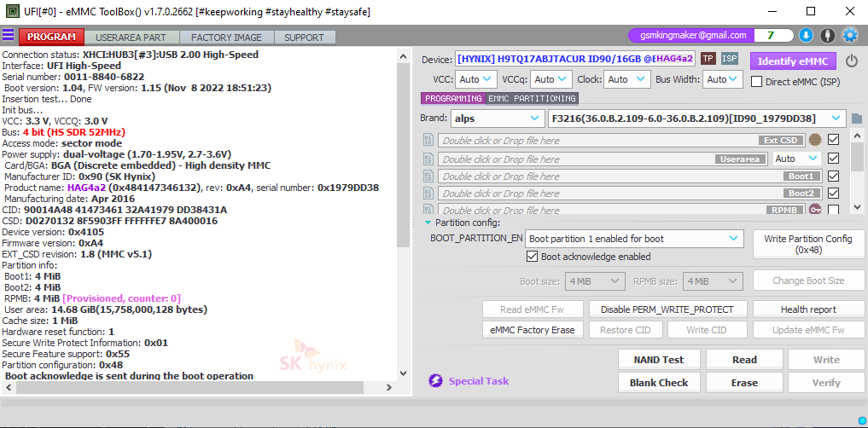Viewport: 868px width, 428px height.
Task: Click binary file icon for RPMB row
Action: pos(428,210)
